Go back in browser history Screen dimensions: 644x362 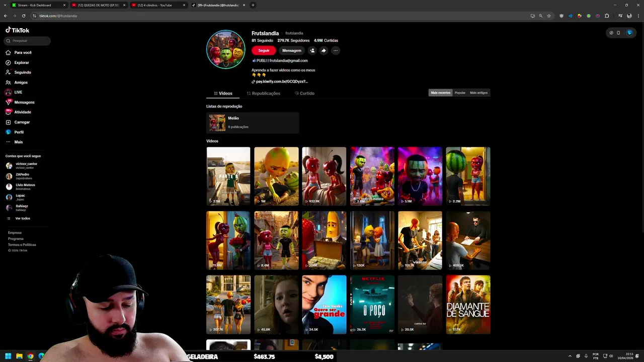point(6,16)
